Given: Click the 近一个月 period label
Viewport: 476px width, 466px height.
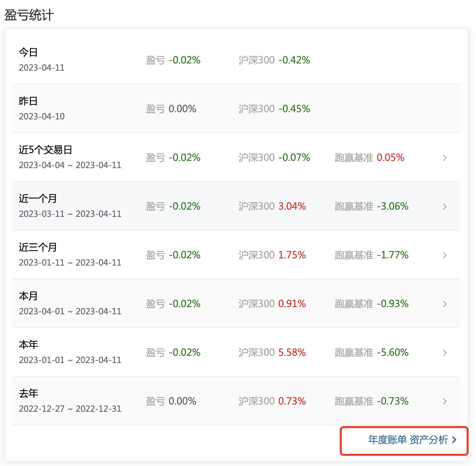Looking at the screenshot, I should click(x=38, y=199).
